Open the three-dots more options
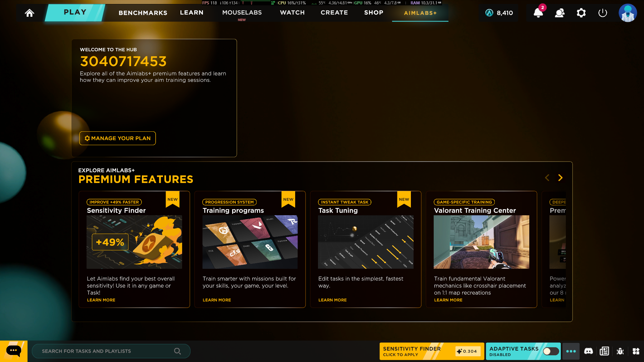Viewport: 644px width, 362px height. click(571, 351)
